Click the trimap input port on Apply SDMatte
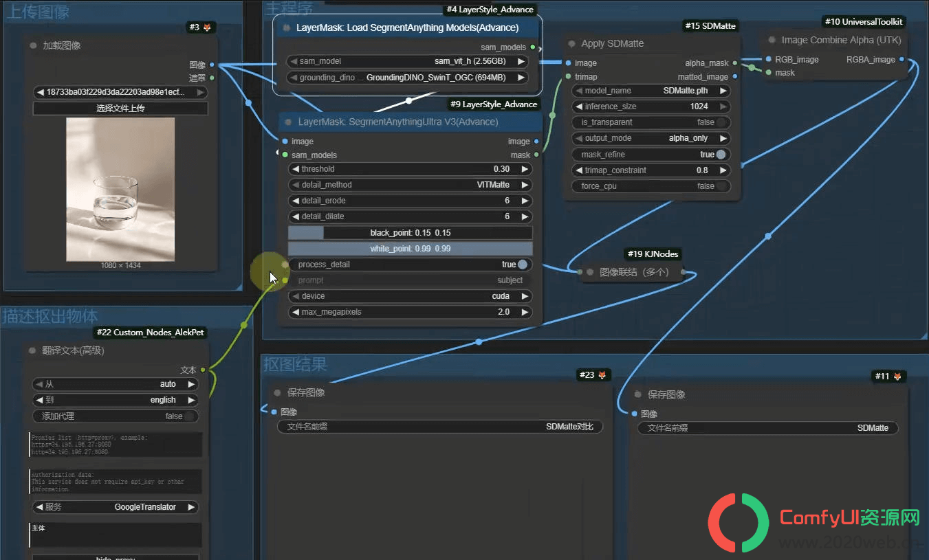Viewport: 929px width, 560px height. [x=568, y=76]
